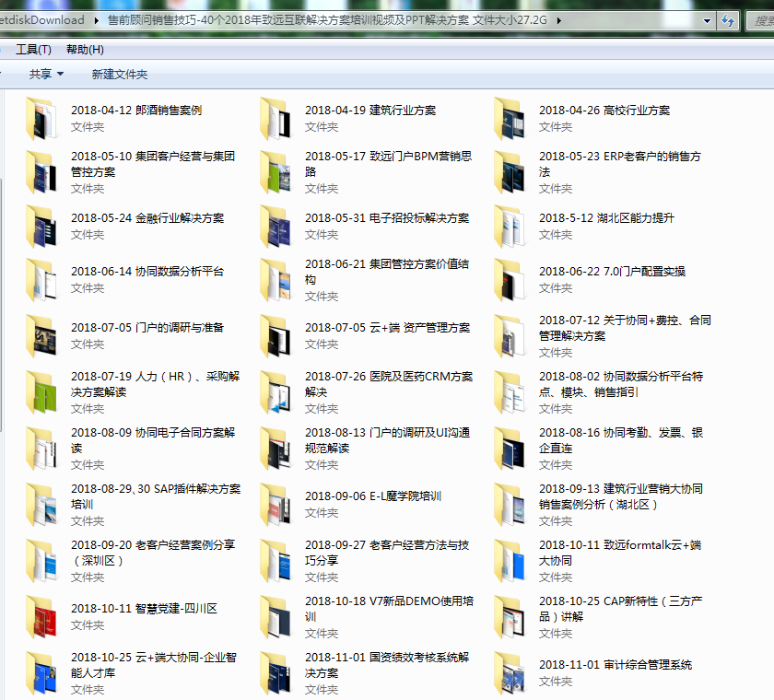
Task: Expand the breadcrumb arrow after 文件大小27.2G
Action: (x=558, y=19)
